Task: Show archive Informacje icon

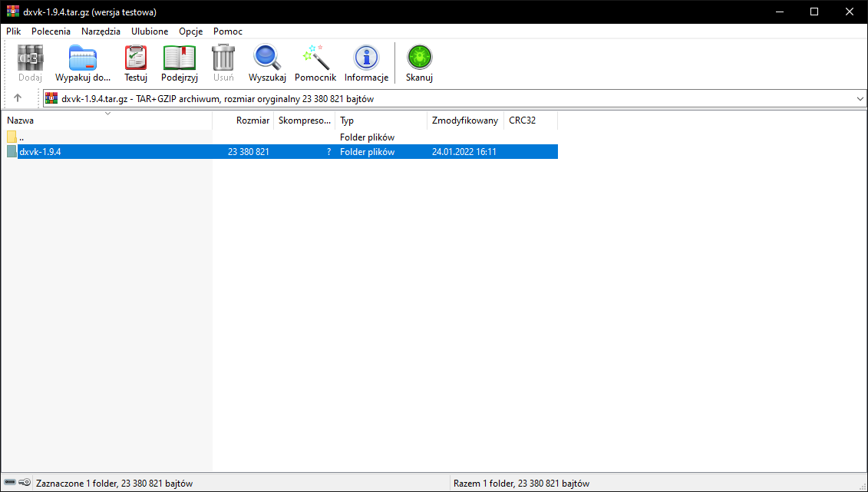Action: [x=367, y=58]
